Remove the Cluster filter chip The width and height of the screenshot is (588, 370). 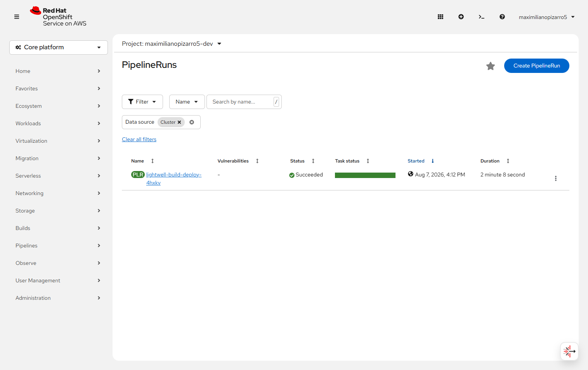click(x=179, y=122)
